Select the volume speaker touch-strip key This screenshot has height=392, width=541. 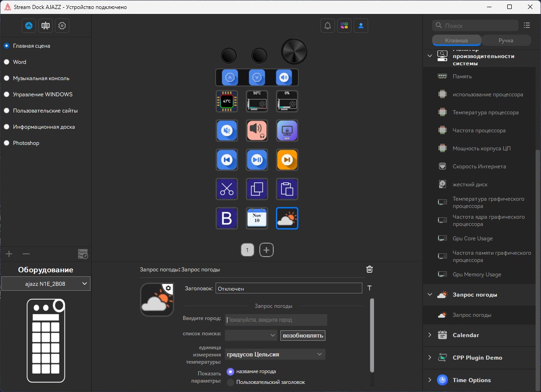pyautogui.click(x=284, y=77)
